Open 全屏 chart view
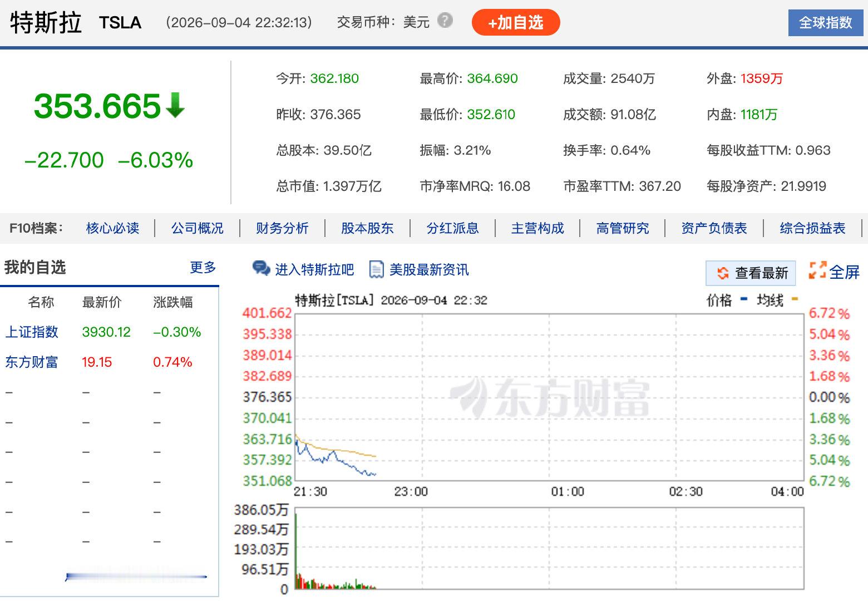The height and width of the screenshot is (601, 868). pyautogui.click(x=835, y=272)
